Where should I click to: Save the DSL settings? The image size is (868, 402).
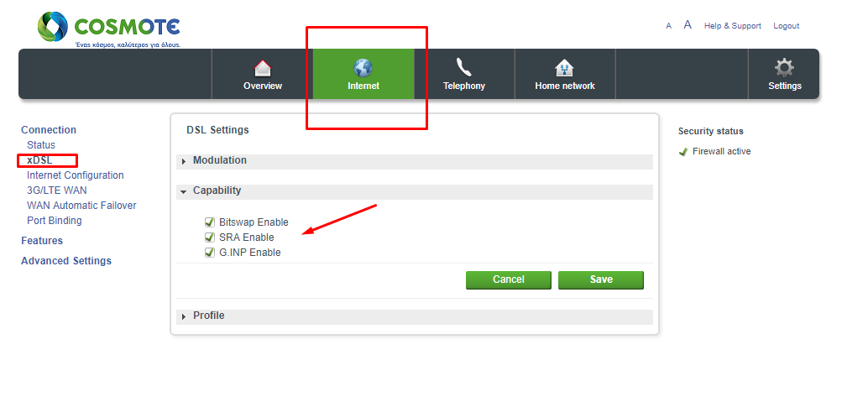tap(600, 279)
